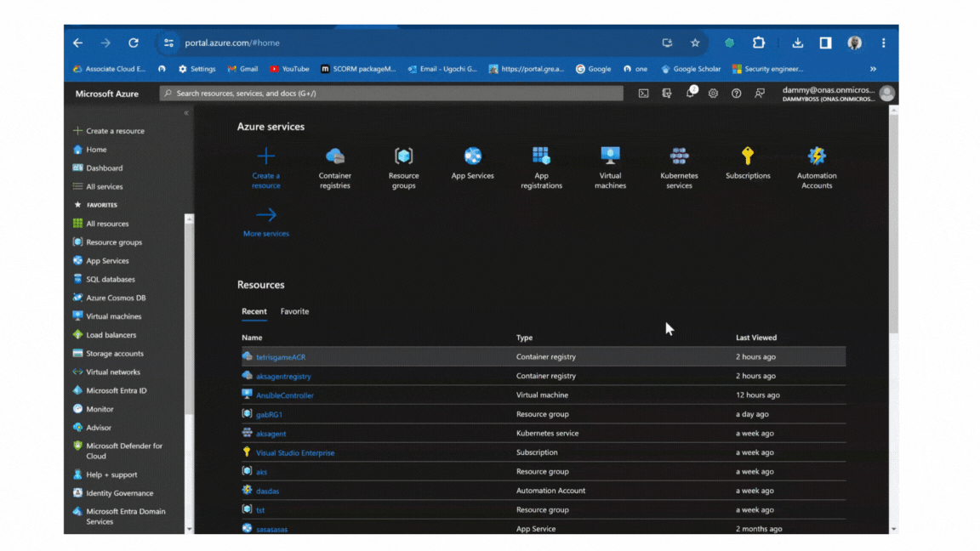
Task: Click the Last Viewed column header
Action: (756, 338)
